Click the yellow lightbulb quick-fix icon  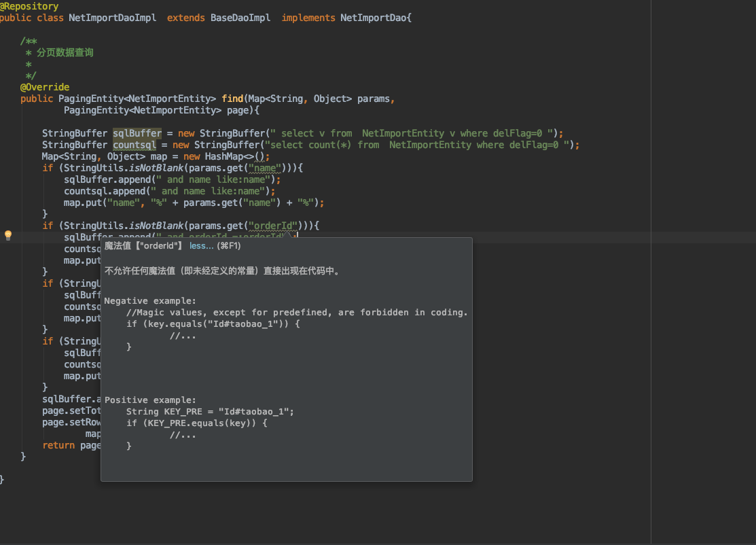pos(8,235)
